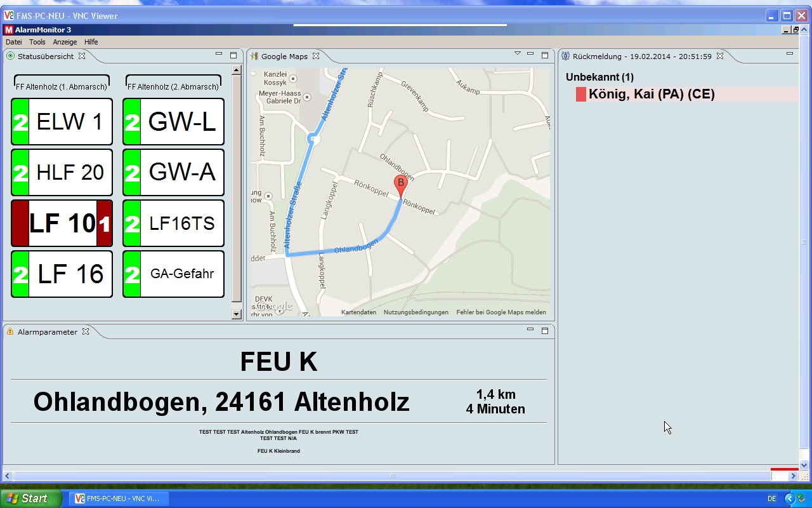Image resolution: width=812 pixels, height=508 pixels.
Task: Open the Anzeige menu
Action: 65,42
